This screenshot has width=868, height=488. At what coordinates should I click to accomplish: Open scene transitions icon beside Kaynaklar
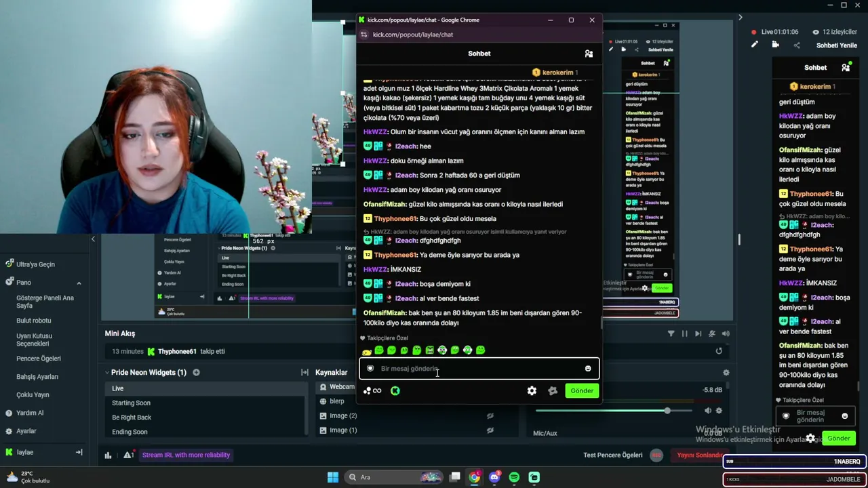pyautogui.click(x=304, y=372)
